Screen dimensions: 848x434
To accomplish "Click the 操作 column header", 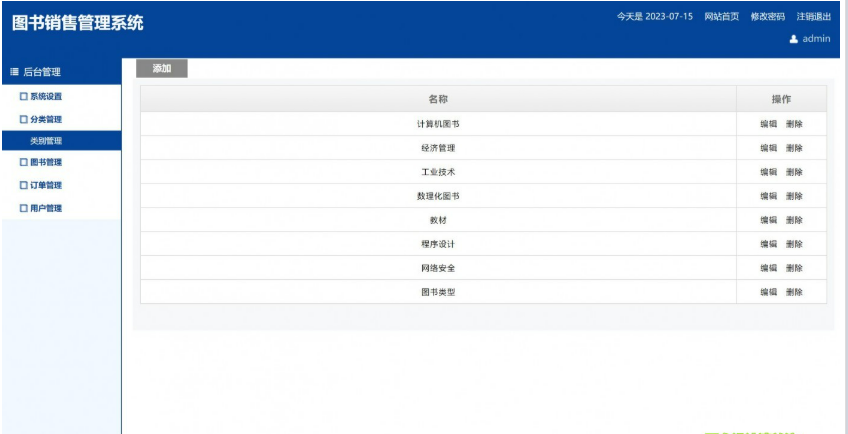I will point(781,99).
